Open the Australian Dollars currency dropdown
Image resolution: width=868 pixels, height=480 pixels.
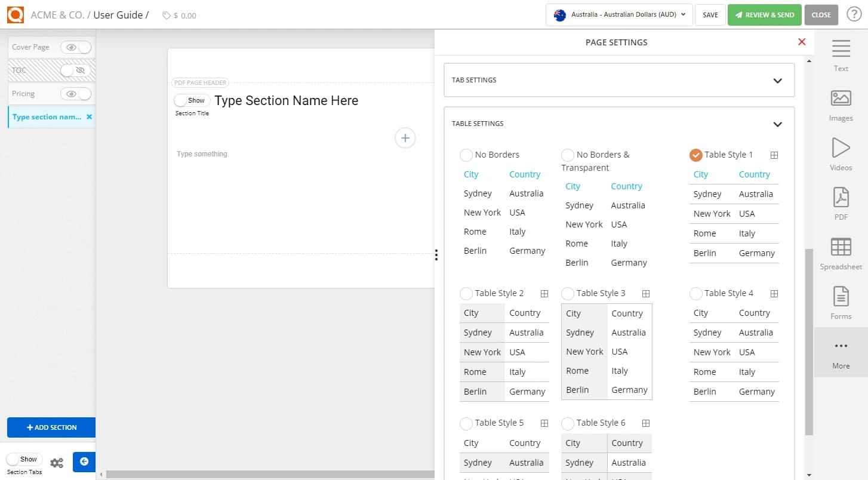pos(619,15)
